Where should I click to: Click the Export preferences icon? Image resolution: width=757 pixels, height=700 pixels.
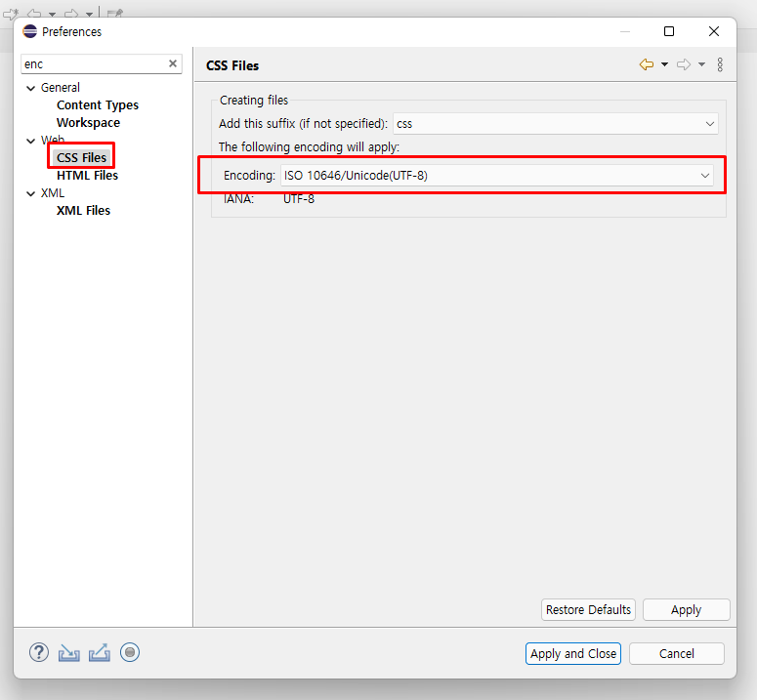(x=100, y=653)
